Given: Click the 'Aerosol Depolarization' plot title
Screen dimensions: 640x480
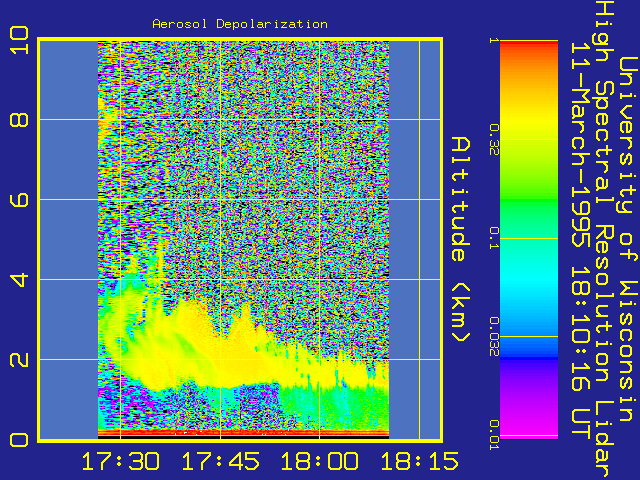Looking at the screenshot, I should [240, 24].
